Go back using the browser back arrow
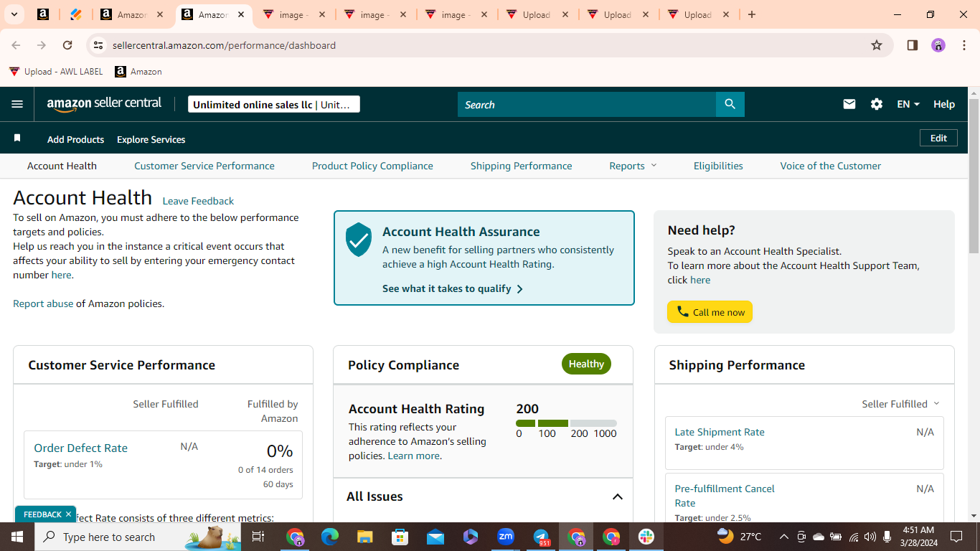Viewport: 980px width, 551px height. pos(16,45)
